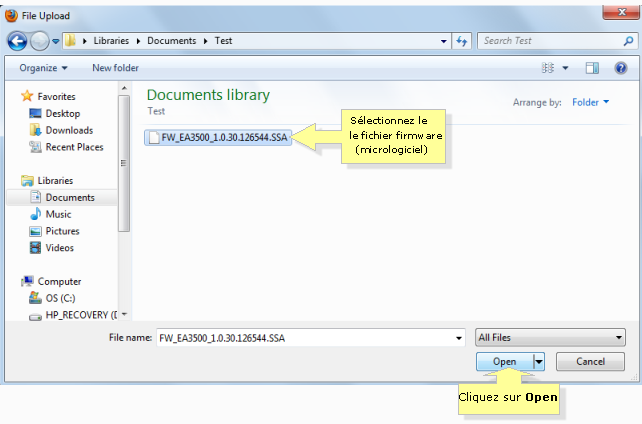Image resolution: width=642 pixels, height=424 pixels.
Task: Toggle the preview pane icon
Action: [x=592, y=68]
